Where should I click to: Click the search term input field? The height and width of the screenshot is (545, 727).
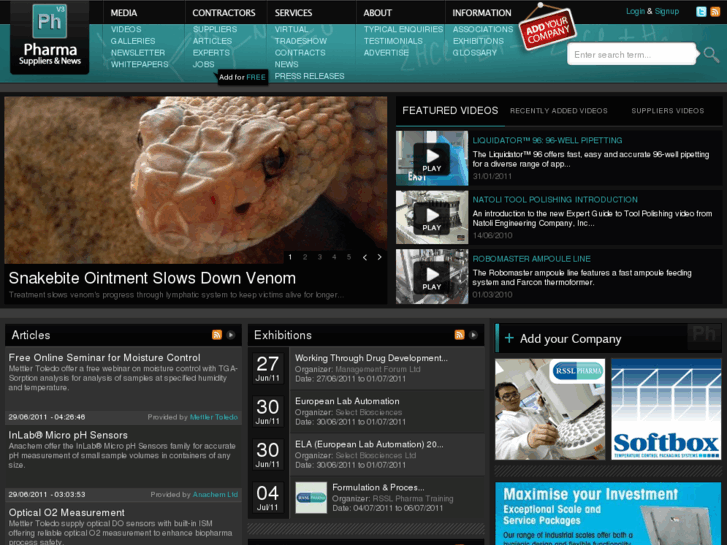(x=632, y=55)
